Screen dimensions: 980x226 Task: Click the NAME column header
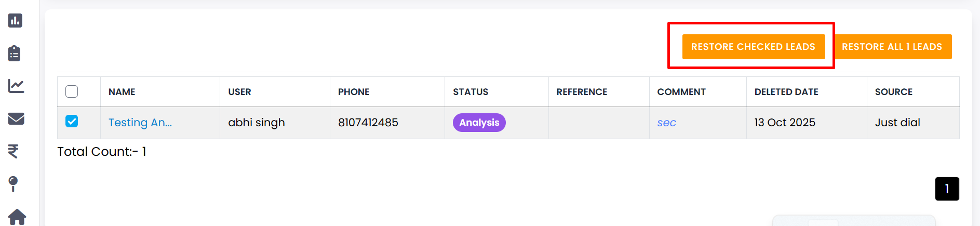[x=122, y=92]
